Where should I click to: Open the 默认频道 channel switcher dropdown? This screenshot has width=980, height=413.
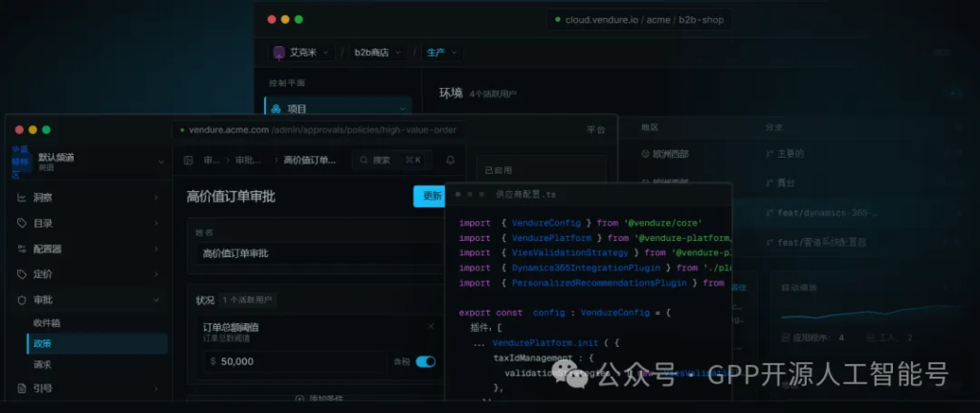click(x=161, y=162)
